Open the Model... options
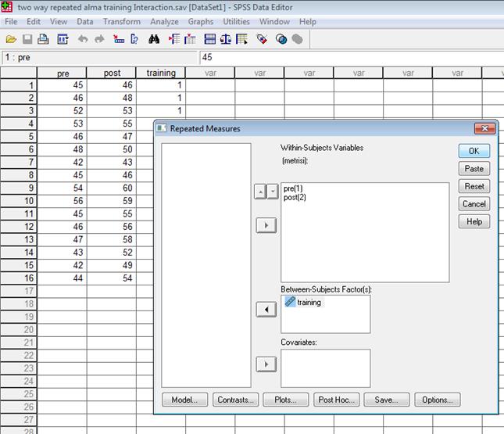The image size is (504, 434). tap(185, 400)
